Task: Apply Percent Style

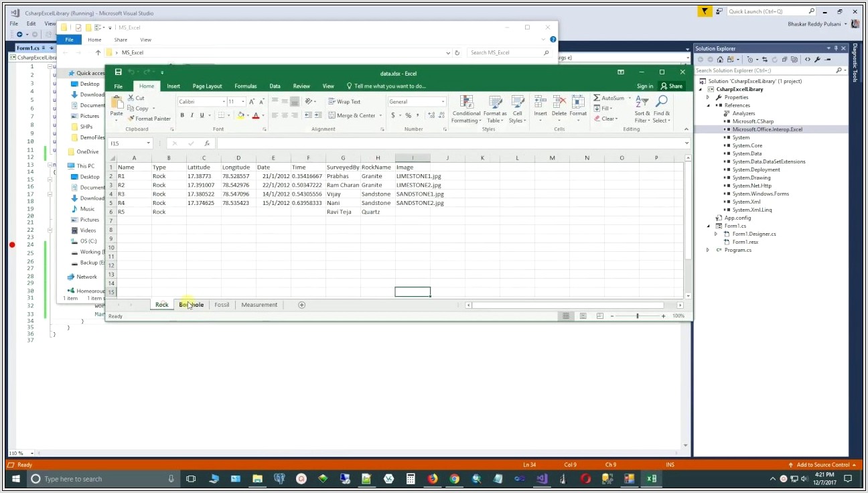Action: (x=408, y=115)
